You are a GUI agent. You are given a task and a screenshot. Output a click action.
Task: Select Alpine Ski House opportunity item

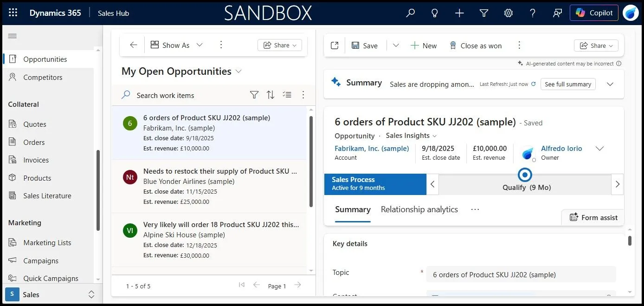(209, 240)
